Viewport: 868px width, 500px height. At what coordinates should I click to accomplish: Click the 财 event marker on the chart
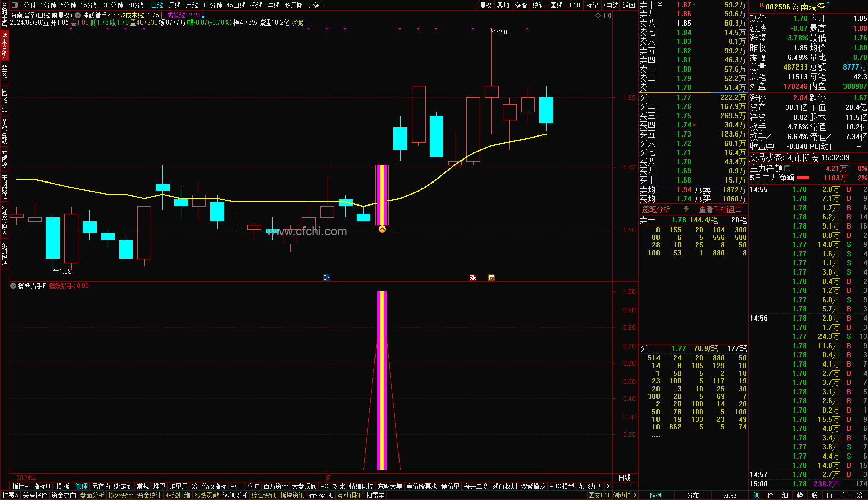click(326, 278)
